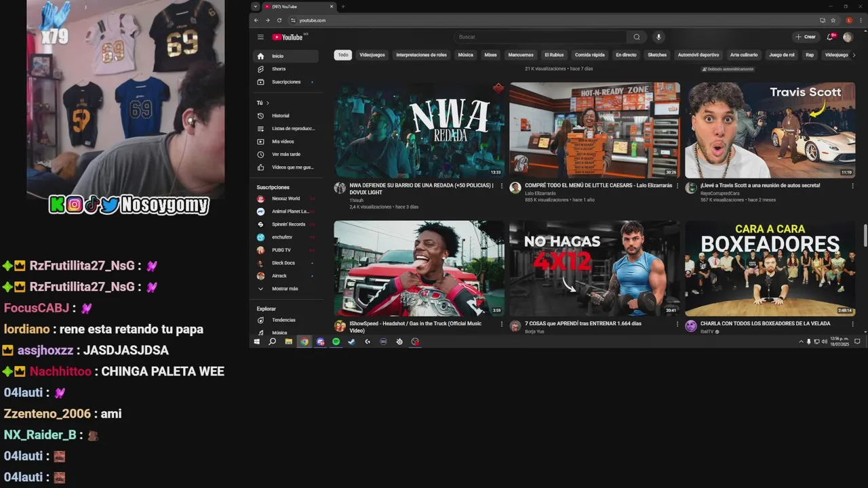
Task: Open Travis Scott video thumbnail
Action: click(x=770, y=130)
